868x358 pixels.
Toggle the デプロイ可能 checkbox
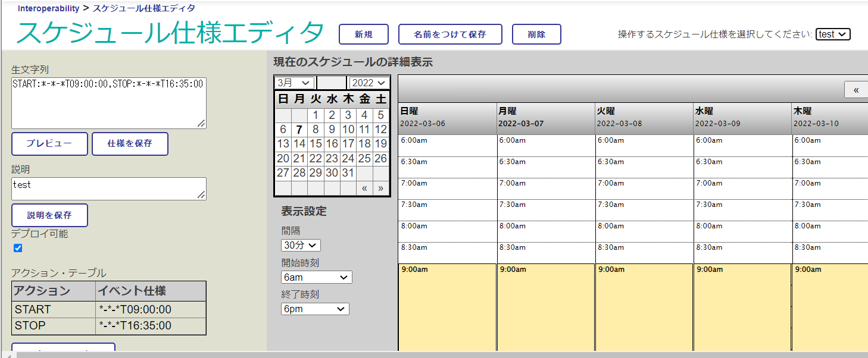point(18,248)
